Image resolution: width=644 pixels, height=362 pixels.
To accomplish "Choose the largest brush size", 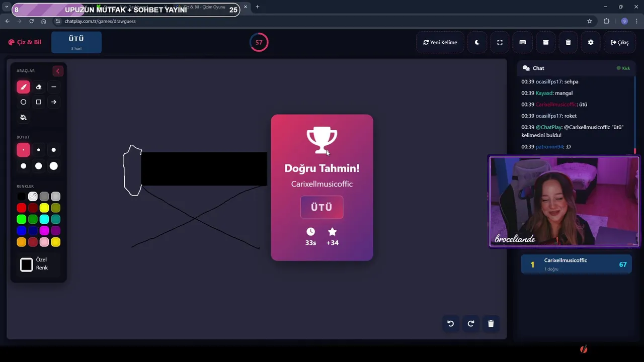I will [54, 166].
